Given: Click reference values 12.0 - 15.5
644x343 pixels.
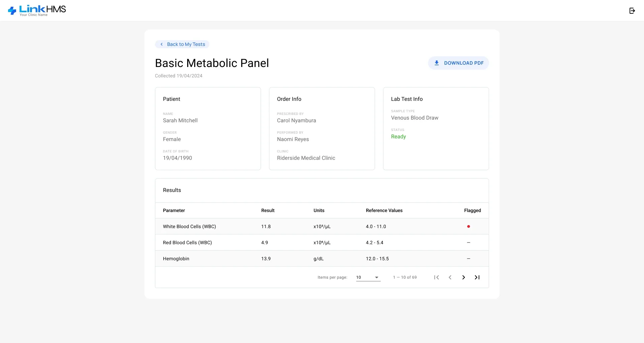Looking at the screenshot, I should 377,259.
